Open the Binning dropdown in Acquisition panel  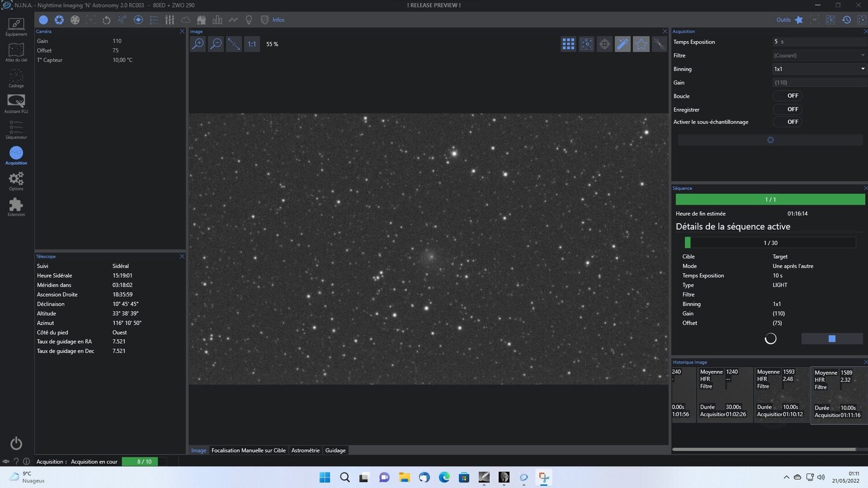(819, 69)
